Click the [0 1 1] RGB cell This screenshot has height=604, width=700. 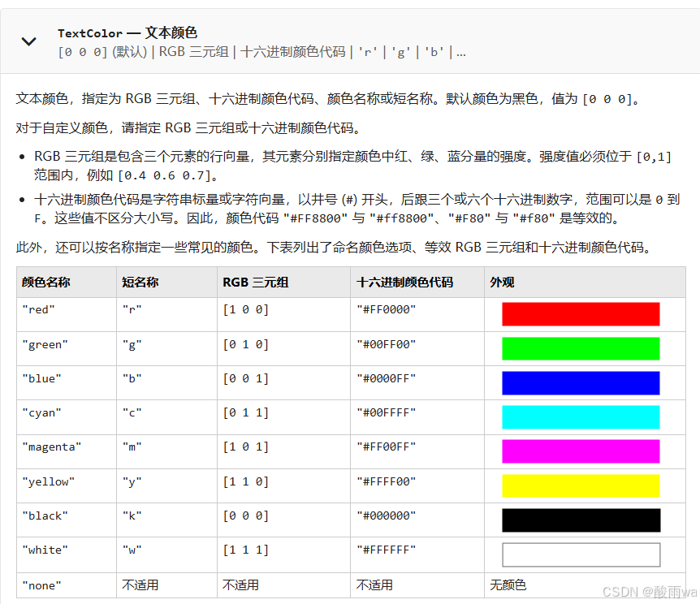click(284, 417)
